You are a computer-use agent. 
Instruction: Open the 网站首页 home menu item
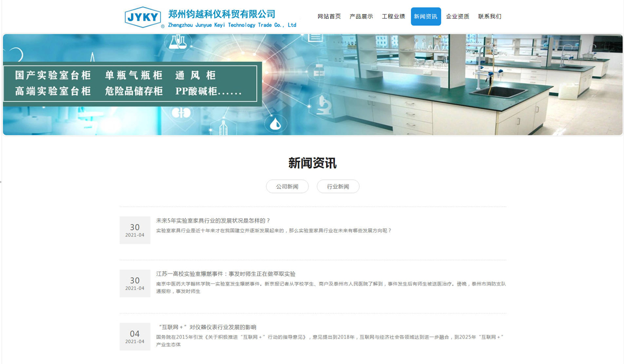[x=329, y=17]
